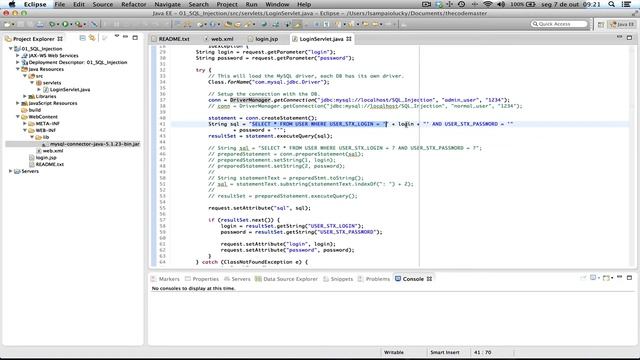This screenshot has width=640, height=360.
Task: Open the Navigate menu
Action: point(167,4)
